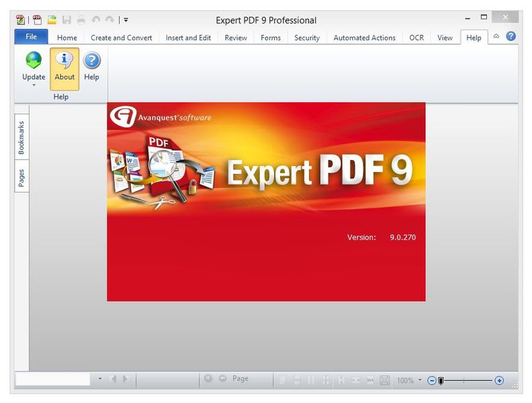532x403 pixels.
Task: Click actual size icon in status bar
Action: (370, 380)
